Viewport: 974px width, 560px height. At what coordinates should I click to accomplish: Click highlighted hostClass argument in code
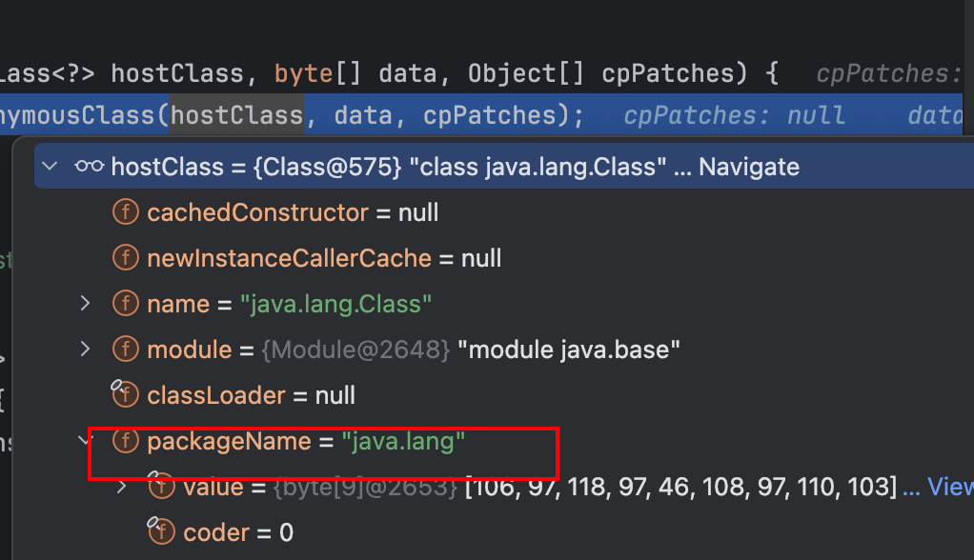236,115
